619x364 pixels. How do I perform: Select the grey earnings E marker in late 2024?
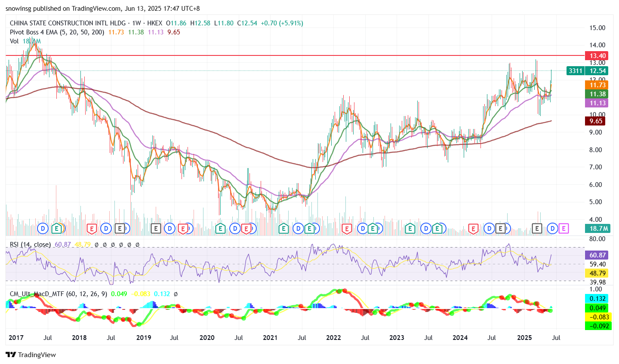(x=500, y=228)
